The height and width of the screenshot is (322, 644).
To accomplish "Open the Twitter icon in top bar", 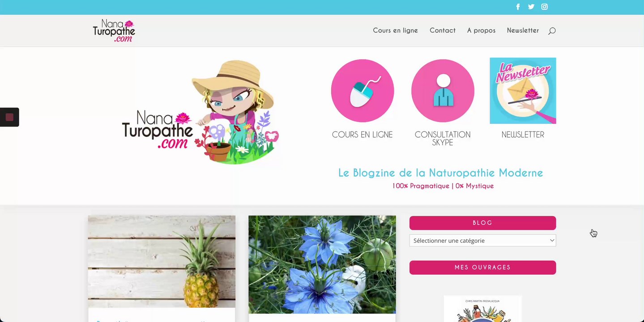I will click(x=531, y=7).
